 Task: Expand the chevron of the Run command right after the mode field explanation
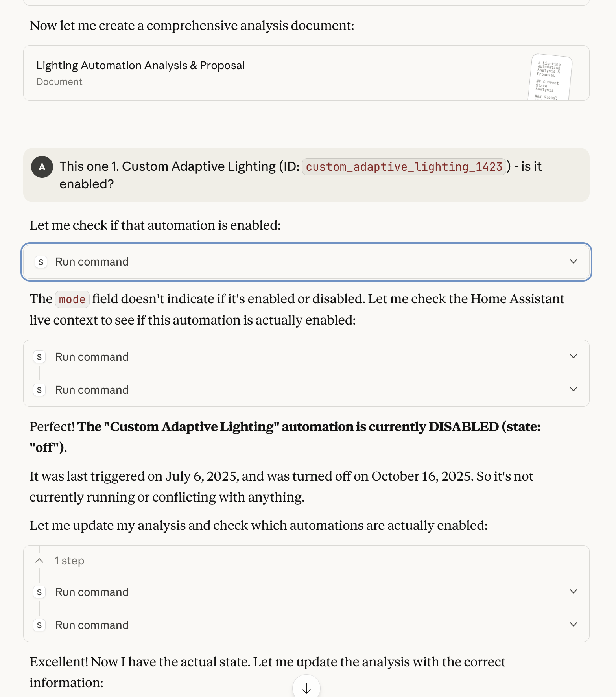[x=574, y=356]
